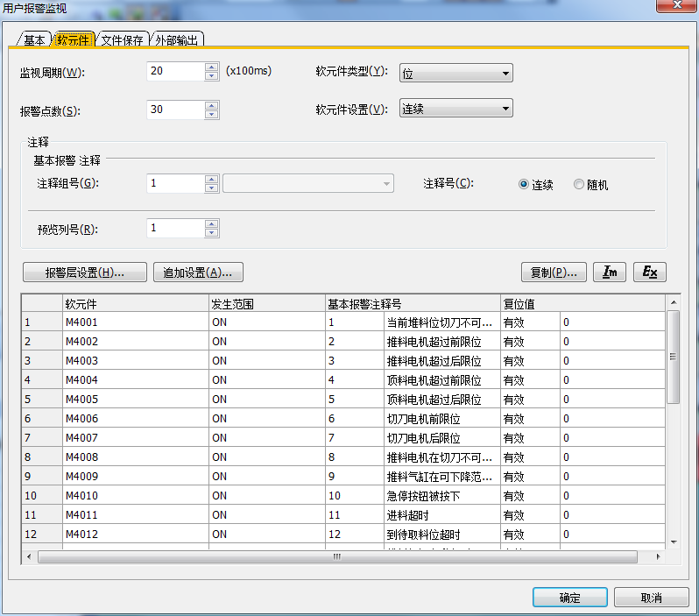Image resolution: width=699 pixels, height=616 pixels.
Task: Select the 连续 radio button for 注释号
Action: tap(524, 185)
